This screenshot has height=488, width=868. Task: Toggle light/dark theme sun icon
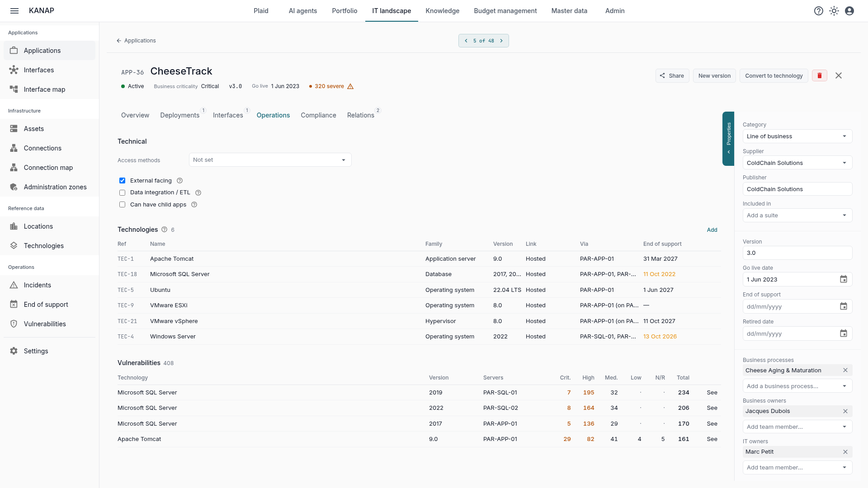coord(834,11)
